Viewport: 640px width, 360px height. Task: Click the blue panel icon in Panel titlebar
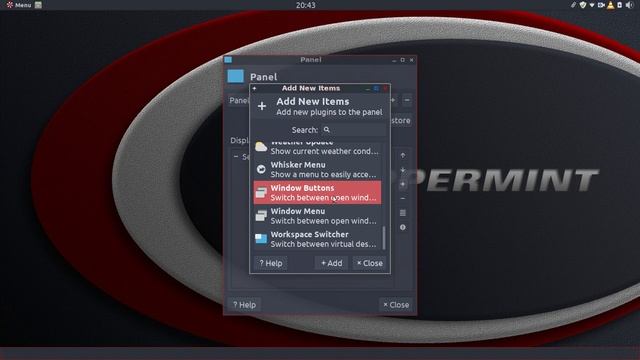tap(228, 60)
